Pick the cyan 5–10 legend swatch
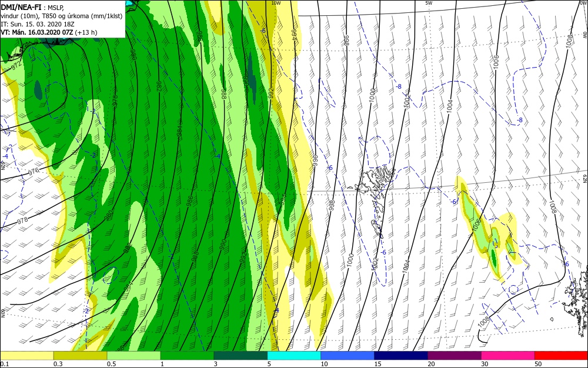Image resolution: width=588 pixels, height=368 pixels. pos(294,356)
